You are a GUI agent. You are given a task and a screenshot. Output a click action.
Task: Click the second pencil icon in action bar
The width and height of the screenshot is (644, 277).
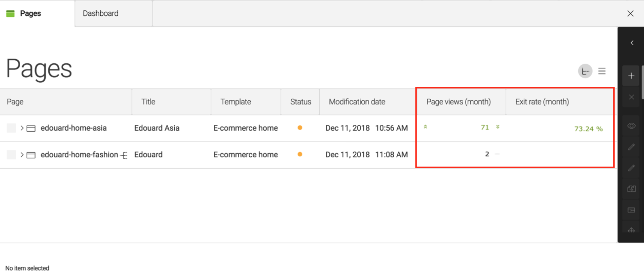point(631,168)
